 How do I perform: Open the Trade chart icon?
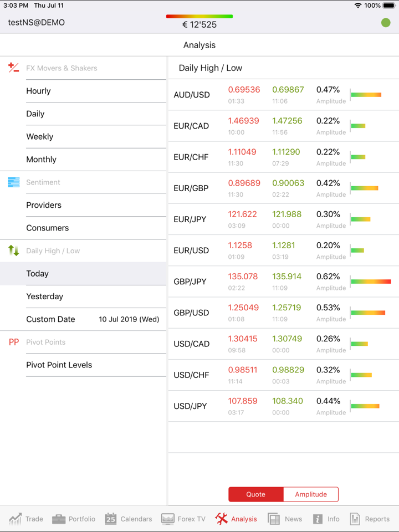[16, 519]
